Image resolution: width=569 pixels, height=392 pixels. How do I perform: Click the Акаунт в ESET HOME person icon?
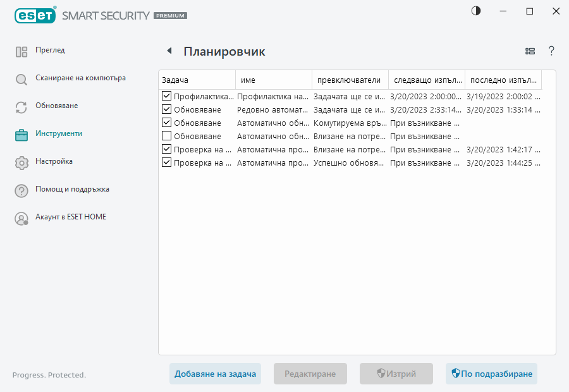click(x=21, y=217)
